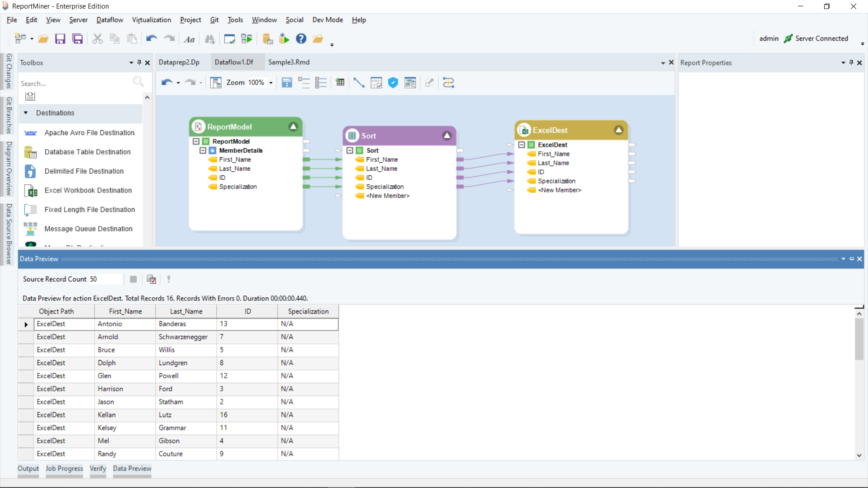The image size is (868, 488).
Task: Toggle pin on Report Properties panel
Action: tap(851, 63)
